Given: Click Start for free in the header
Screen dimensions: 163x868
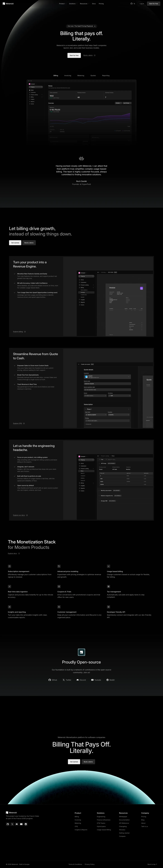Looking at the screenshot, I should (154, 4).
